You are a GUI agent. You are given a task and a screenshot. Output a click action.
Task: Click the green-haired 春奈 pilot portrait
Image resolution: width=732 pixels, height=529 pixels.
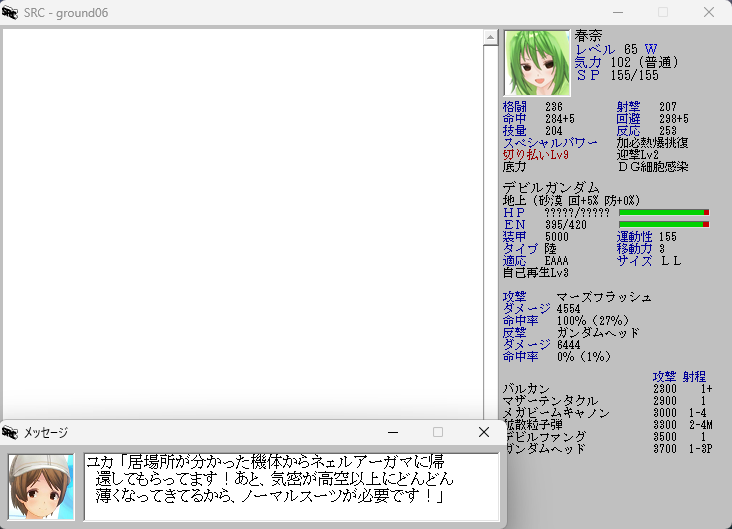(x=537, y=63)
